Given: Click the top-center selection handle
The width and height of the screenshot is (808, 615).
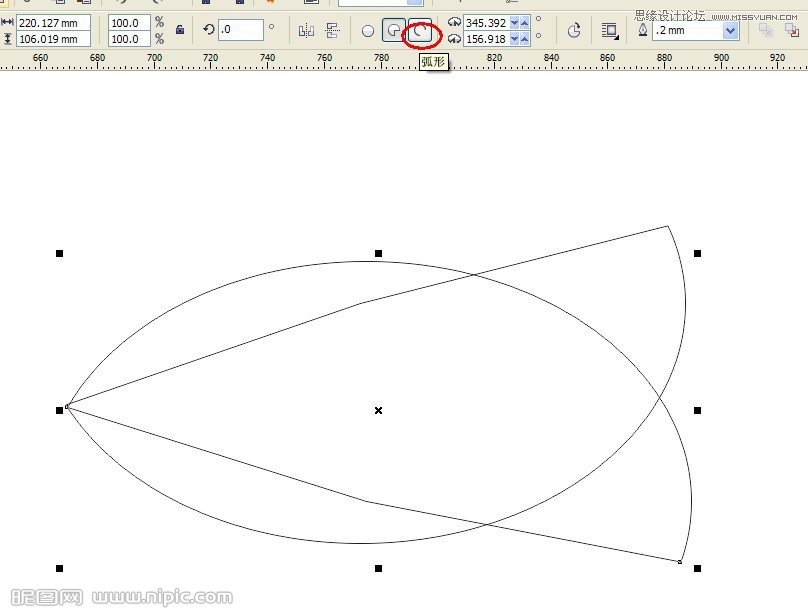Looking at the screenshot, I should [378, 253].
